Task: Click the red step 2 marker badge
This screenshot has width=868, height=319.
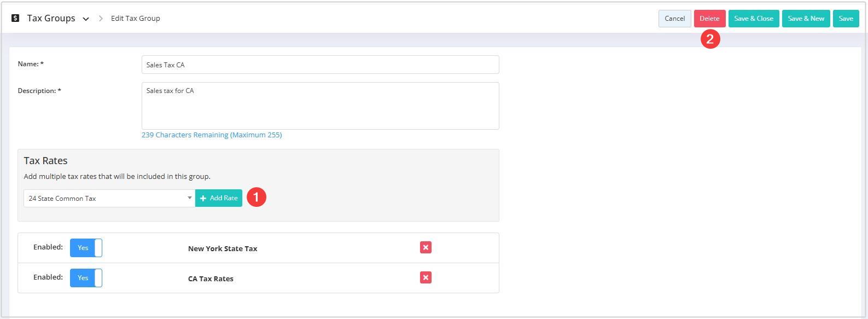Action: click(x=710, y=39)
